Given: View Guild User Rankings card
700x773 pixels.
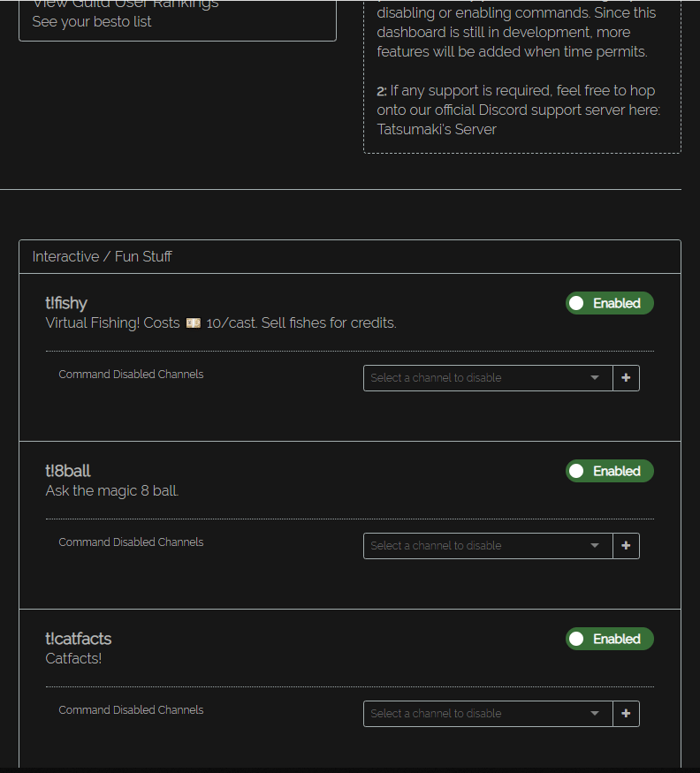Looking at the screenshot, I should point(177,13).
